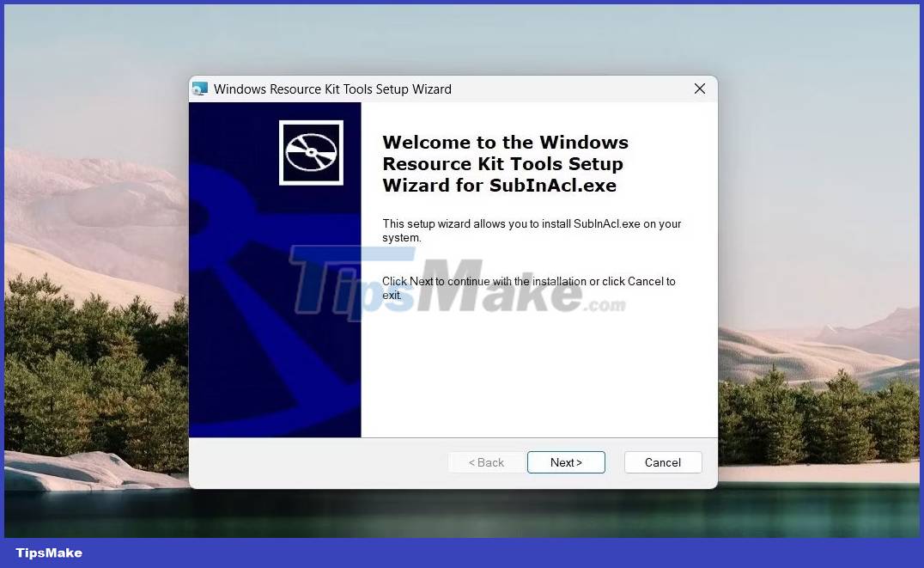The image size is (924, 568).
Task: Select the Next button to install SubInAcl.exe
Action: click(x=566, y=462)
